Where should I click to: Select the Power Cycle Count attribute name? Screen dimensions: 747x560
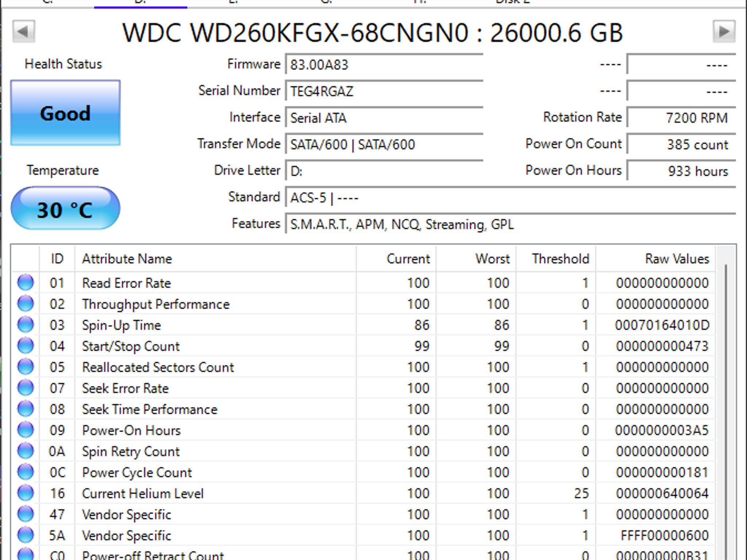(137, 473)
